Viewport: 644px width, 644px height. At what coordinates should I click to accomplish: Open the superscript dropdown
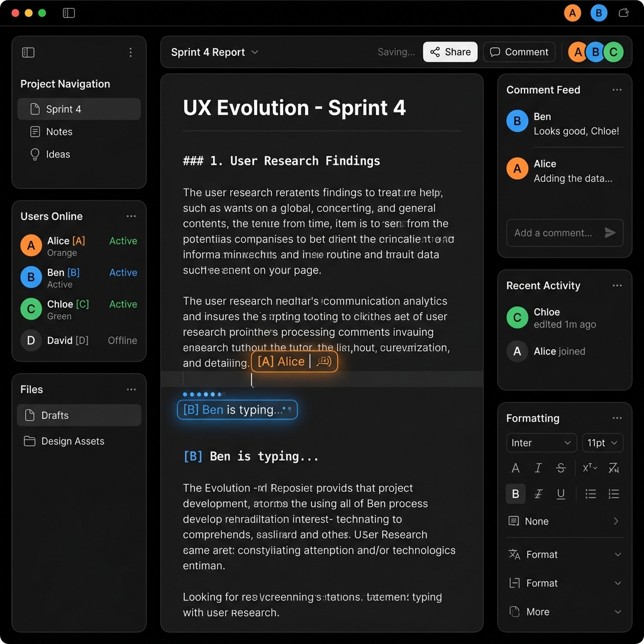(x=590, y=468)
